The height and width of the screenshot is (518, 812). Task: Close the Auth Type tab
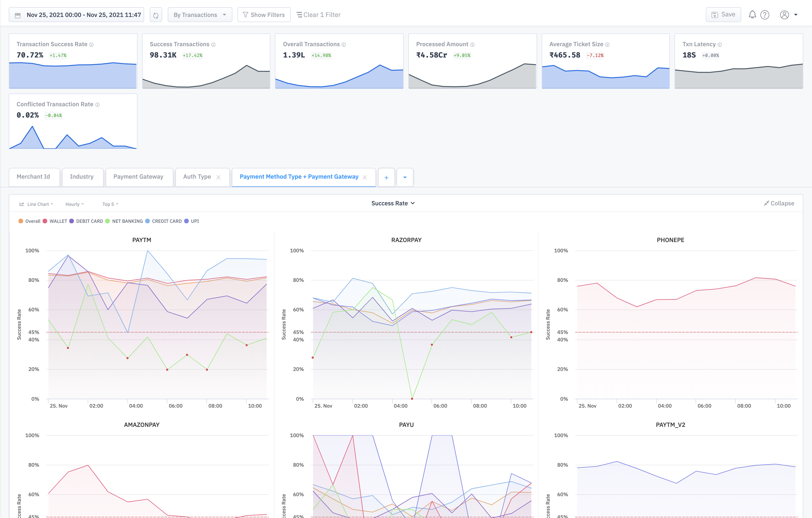click(x=219, y=177)
